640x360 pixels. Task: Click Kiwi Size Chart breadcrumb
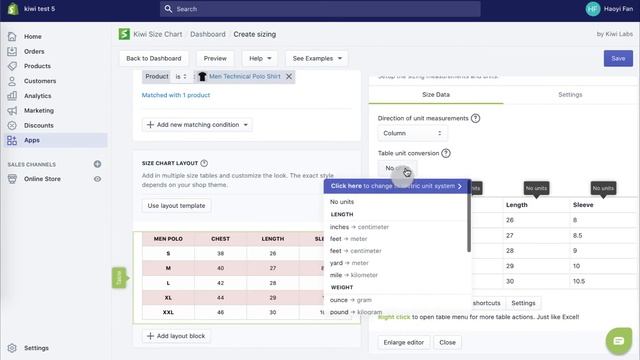click(158, 34)
